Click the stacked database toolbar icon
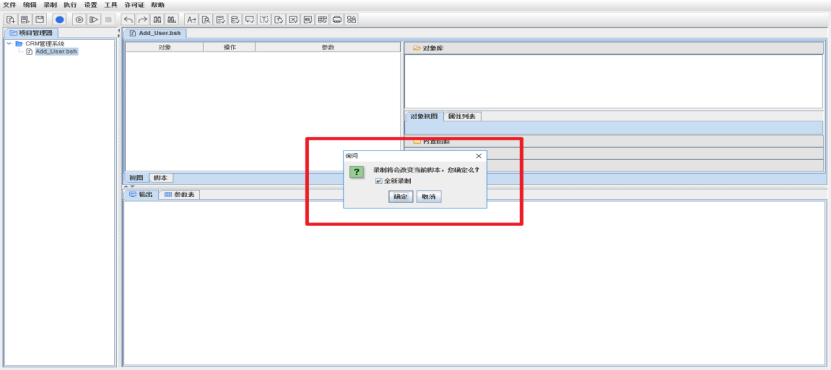This screenshot has width=831, height=370. click(235, 20)
